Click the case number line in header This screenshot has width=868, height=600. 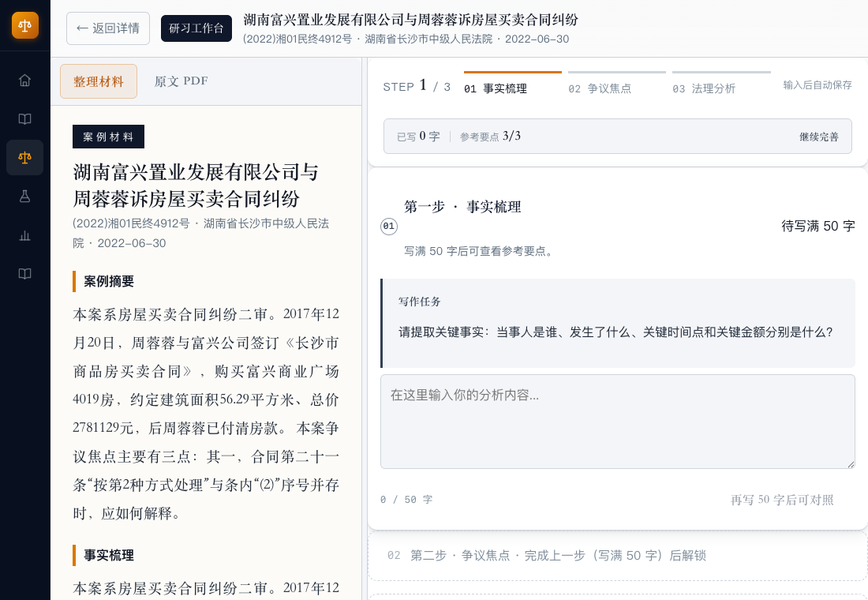click(406, 39)
